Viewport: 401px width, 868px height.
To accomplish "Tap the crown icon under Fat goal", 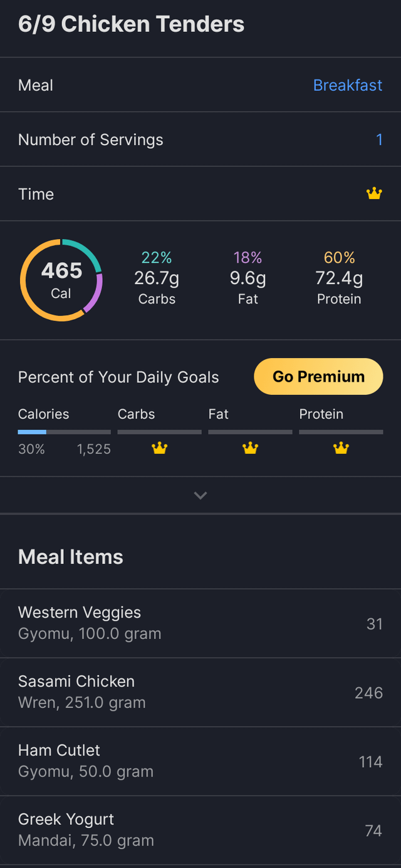I will click(x=251, y=448).
